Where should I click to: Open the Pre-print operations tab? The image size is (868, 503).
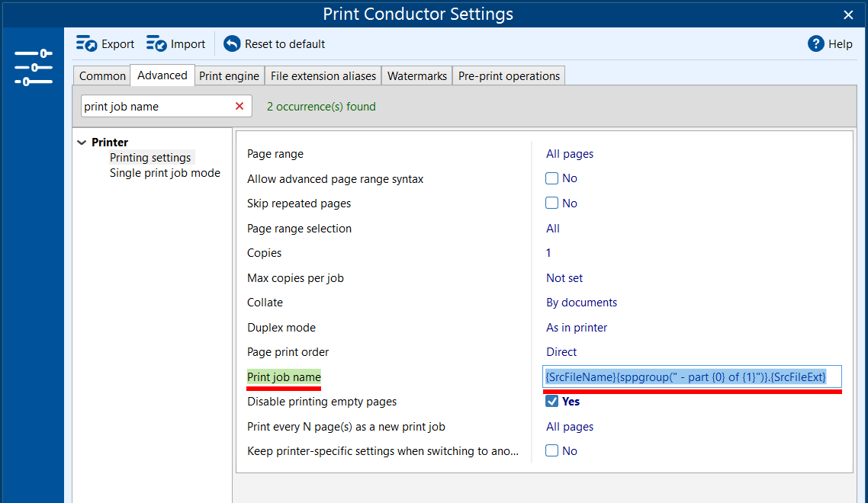509,76
